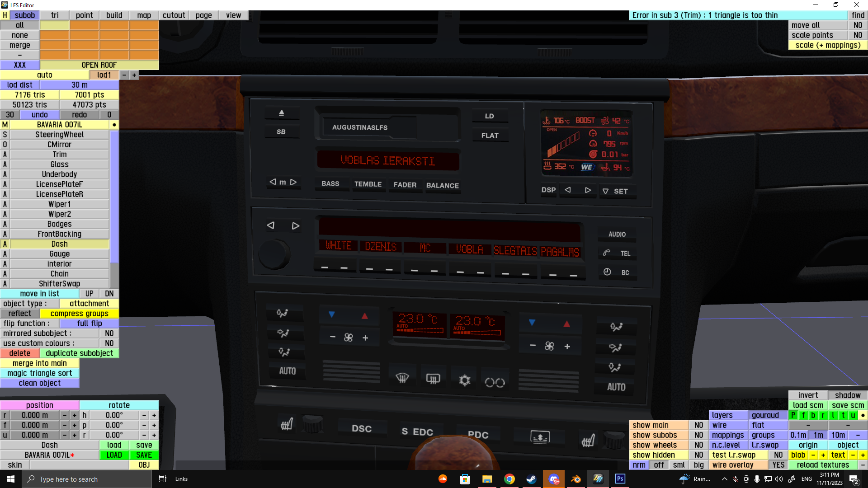Toggle wire overlay YES setting
The height and width of the screenshot is (488, 868).
[x=778, y=465]
